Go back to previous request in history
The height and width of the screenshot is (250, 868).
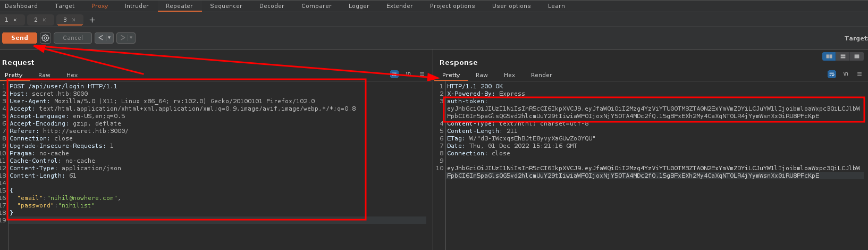click(x=101, y=38)
